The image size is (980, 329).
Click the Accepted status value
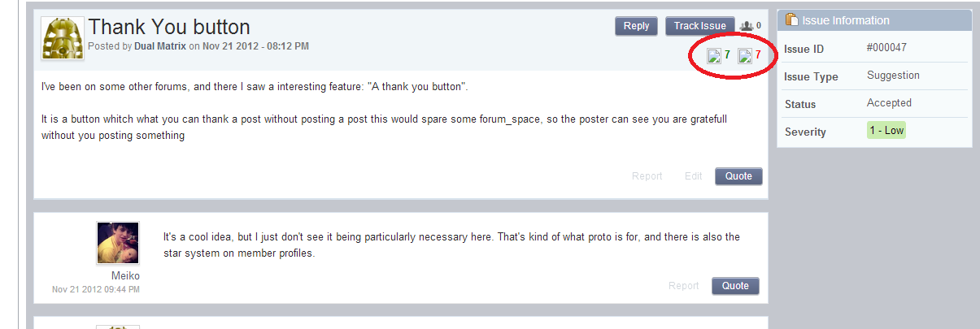tap(889, 103)
